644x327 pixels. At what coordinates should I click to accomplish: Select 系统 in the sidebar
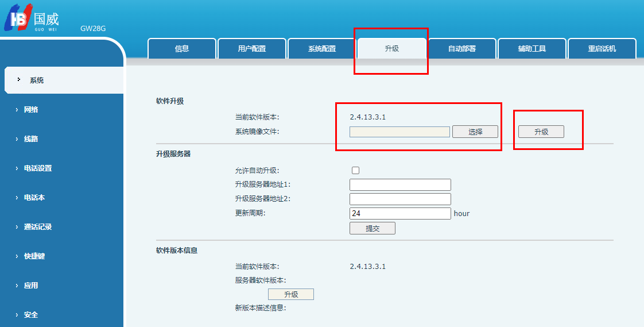point(64,80)
